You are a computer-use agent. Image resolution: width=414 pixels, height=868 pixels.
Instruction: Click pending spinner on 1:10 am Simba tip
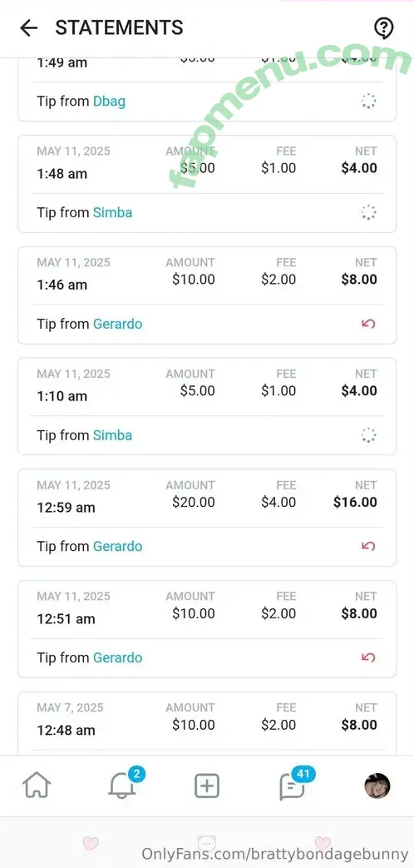[368, 435]
